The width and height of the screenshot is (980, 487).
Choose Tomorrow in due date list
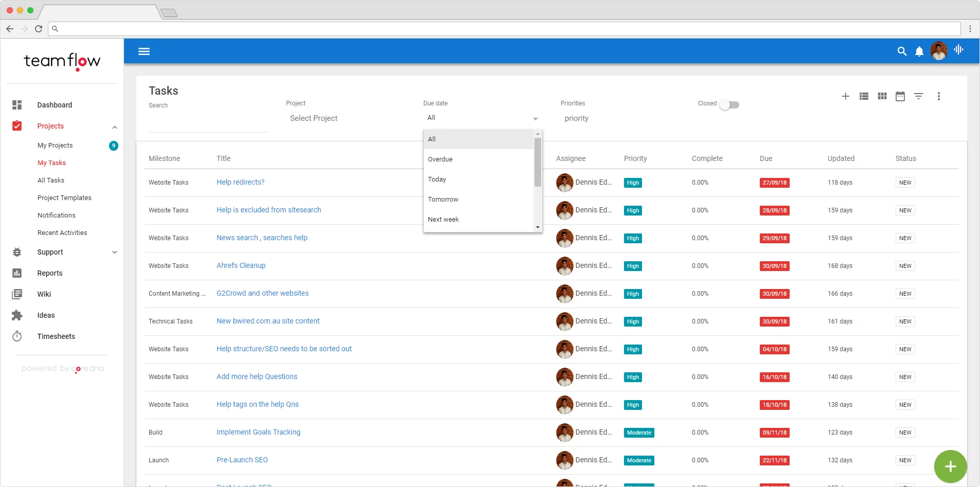pos(478,200)
